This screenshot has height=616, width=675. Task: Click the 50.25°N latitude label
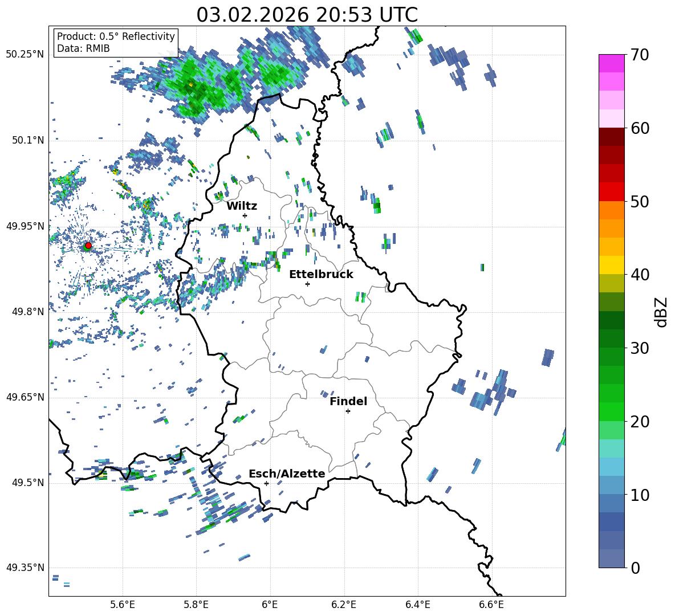pos(25,55)
